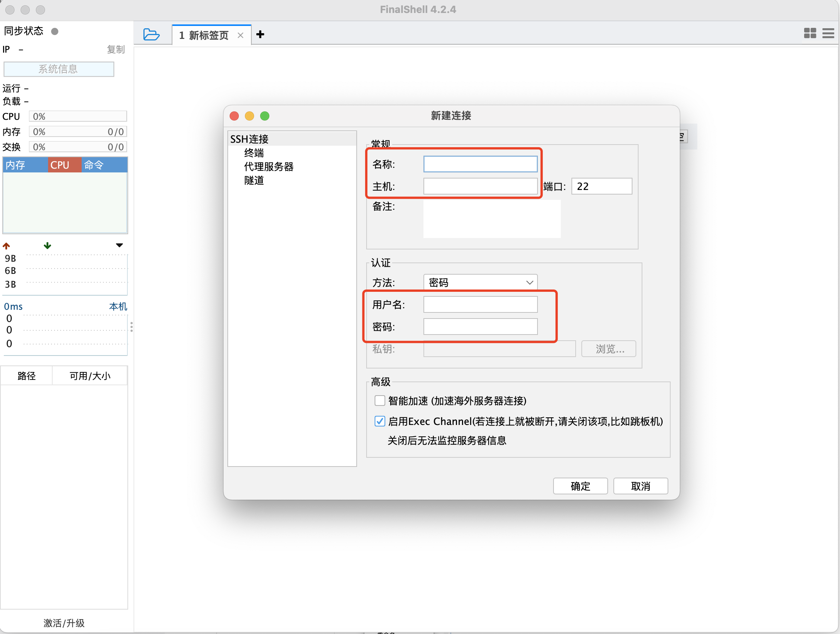The image size is (840, 634).
Task: Click the 内存 usage progress bar
Action: tap(78, 132)
